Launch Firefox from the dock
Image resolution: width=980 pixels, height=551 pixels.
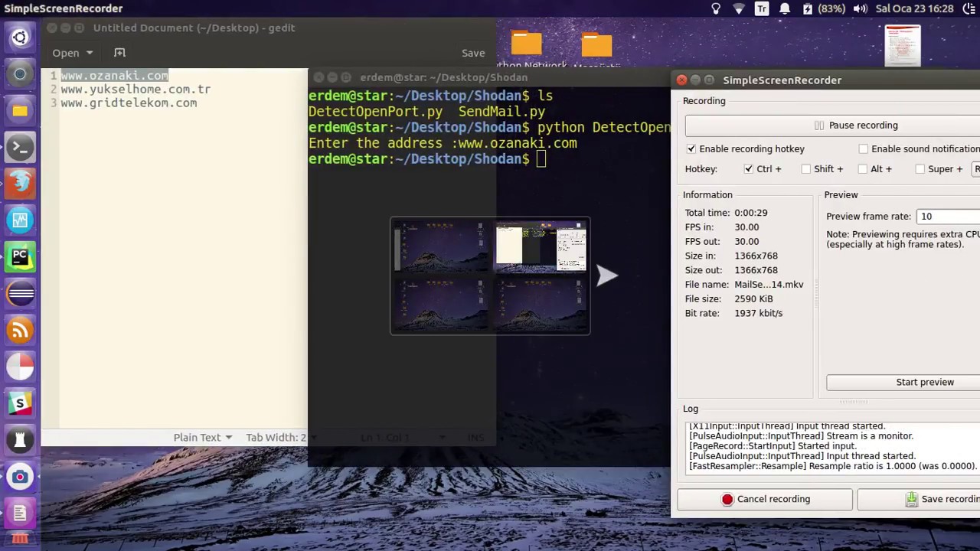20,184
